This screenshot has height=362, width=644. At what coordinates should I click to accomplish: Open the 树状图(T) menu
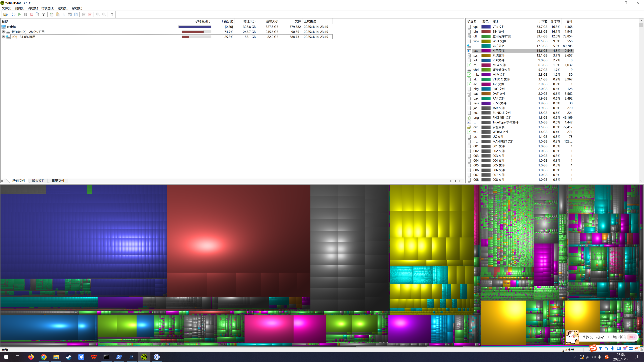point(48,8)
